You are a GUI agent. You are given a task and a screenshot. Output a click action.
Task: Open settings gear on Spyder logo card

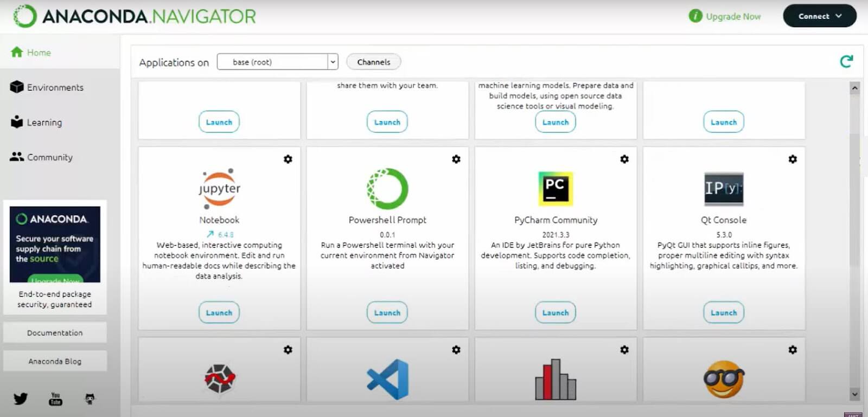288,350
